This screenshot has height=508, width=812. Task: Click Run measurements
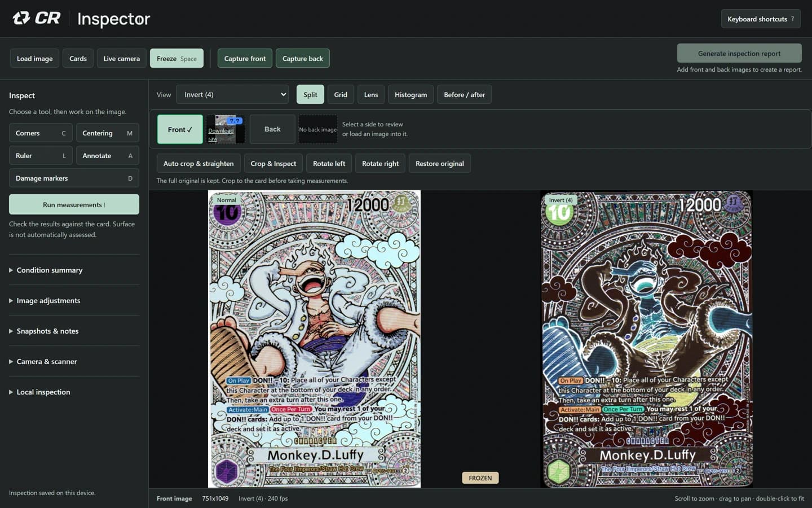click(x=74, y=204)
